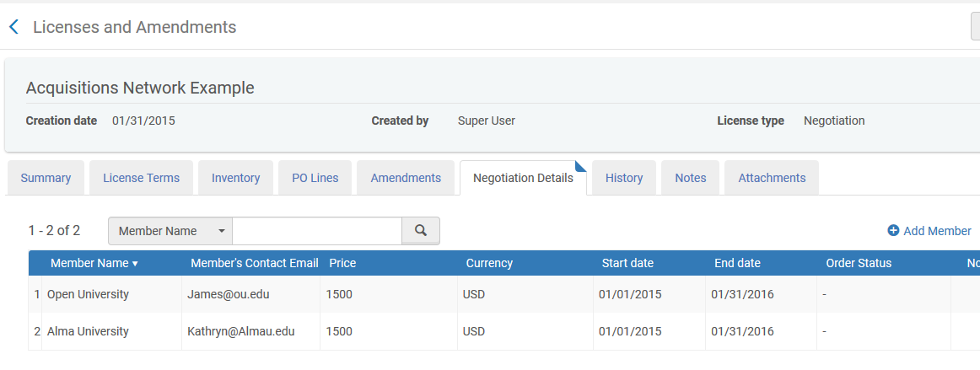Open the Member Name search dropdown
Image resolution: width=980 pixels, height=370 pixels.
(170, 231)
